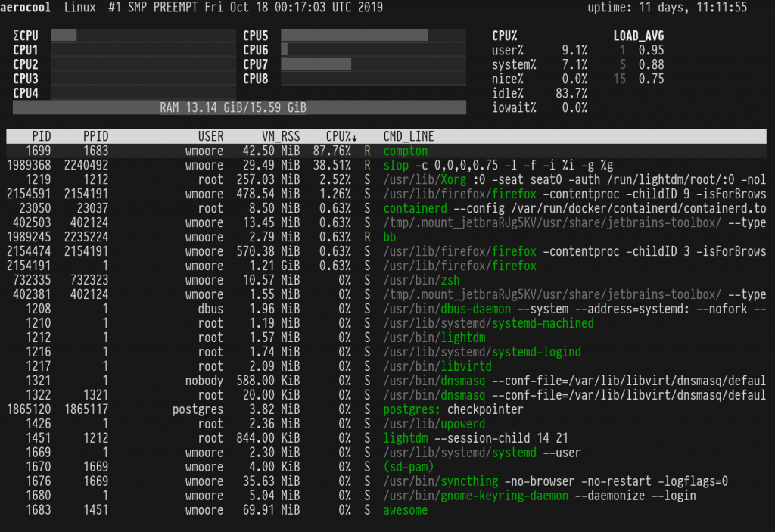Select the (sd-pam) process

[386, 467]
